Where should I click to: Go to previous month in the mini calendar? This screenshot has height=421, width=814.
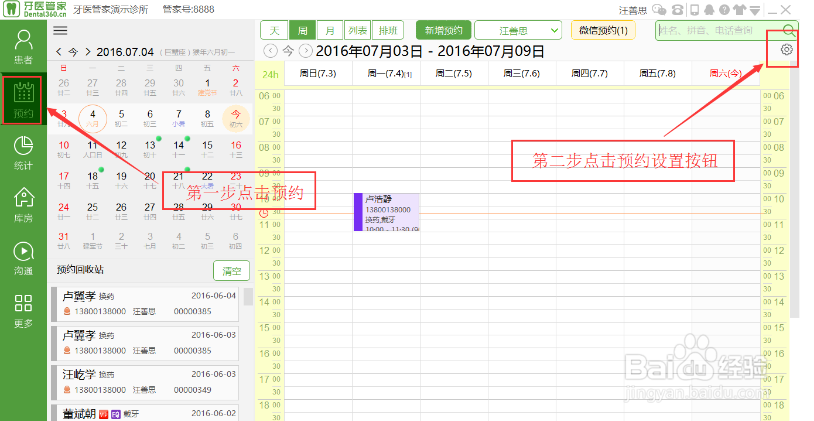pyautogui.click(x=59, y=52)
